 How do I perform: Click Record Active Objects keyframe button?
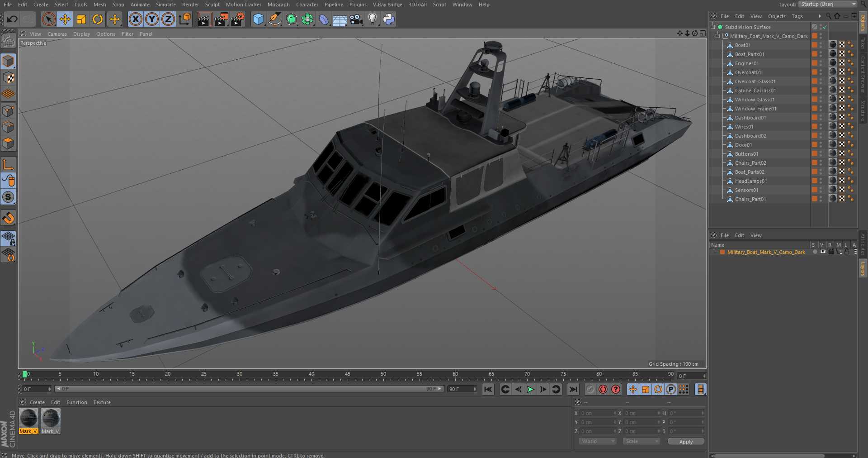[590, 389]
